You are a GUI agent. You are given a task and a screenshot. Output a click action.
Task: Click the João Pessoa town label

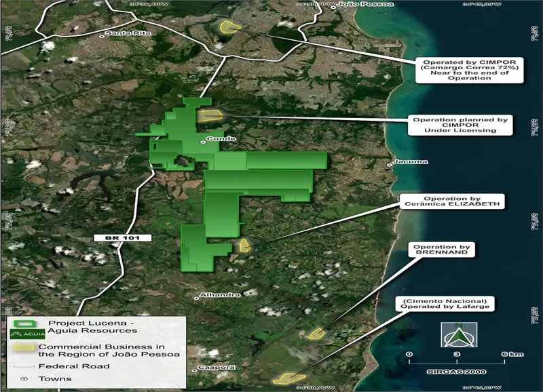364,4
